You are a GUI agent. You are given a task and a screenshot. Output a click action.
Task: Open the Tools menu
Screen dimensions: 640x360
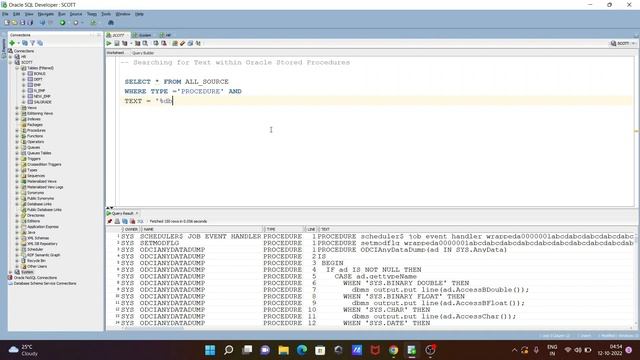[106, 14]
